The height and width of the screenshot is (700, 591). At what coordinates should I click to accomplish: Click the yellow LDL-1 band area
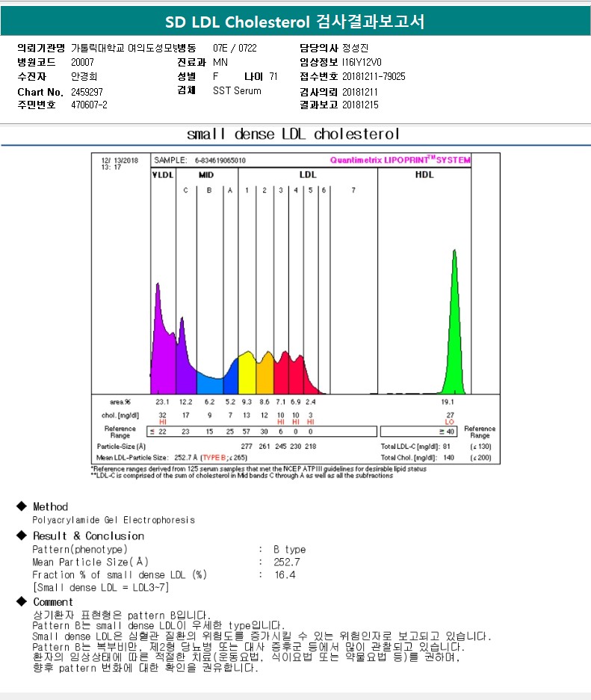pos(247,374)
